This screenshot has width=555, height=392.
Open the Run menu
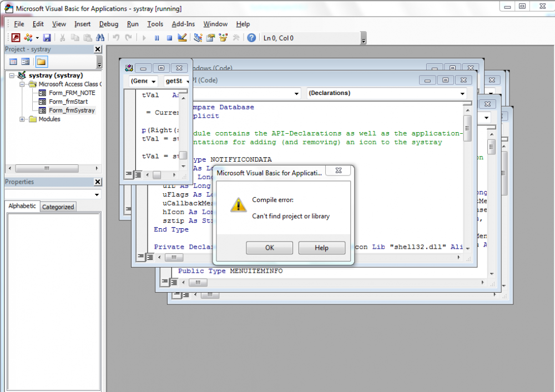click(133, 24)
